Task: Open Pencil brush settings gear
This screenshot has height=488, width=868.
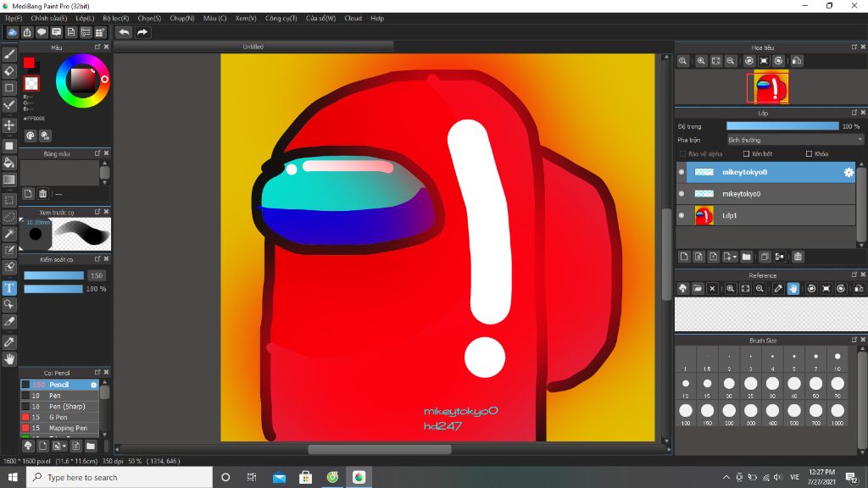Action: (93, 385)
